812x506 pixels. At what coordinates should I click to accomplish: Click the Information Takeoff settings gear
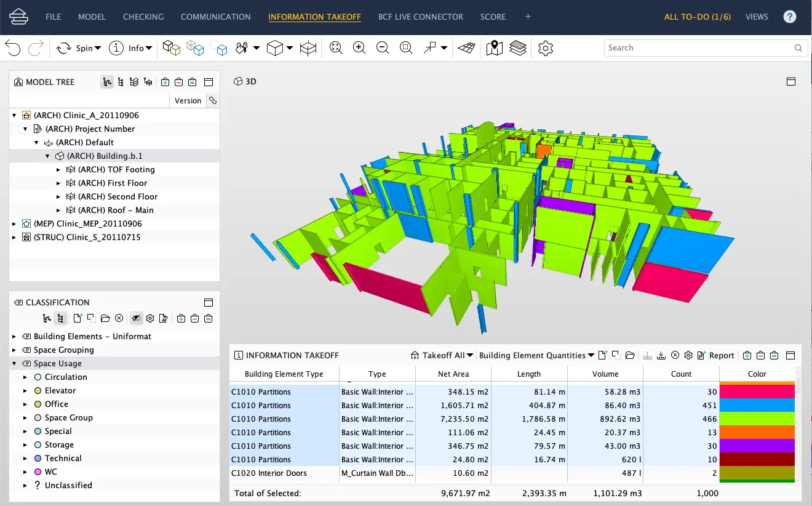tap(688, 355)
